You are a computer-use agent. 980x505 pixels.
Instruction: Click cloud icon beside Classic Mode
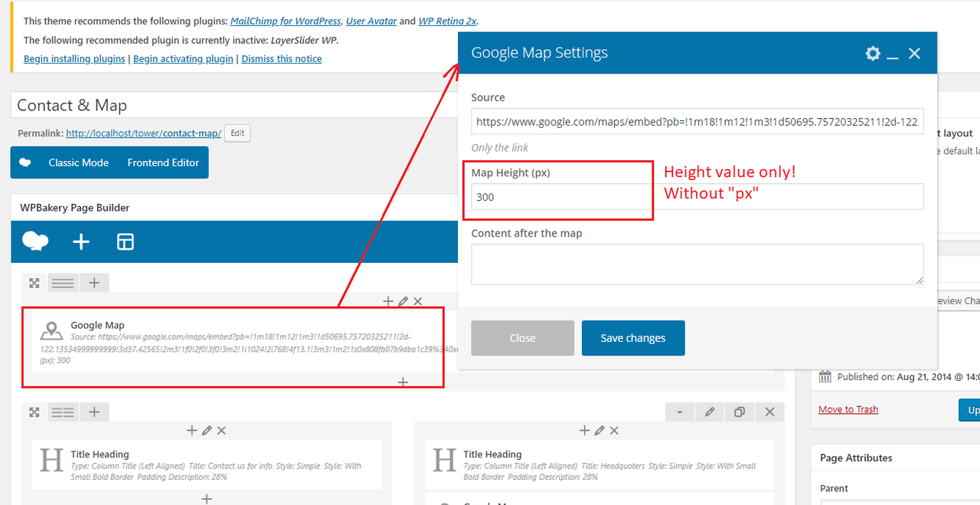click(x=25, y=162)
